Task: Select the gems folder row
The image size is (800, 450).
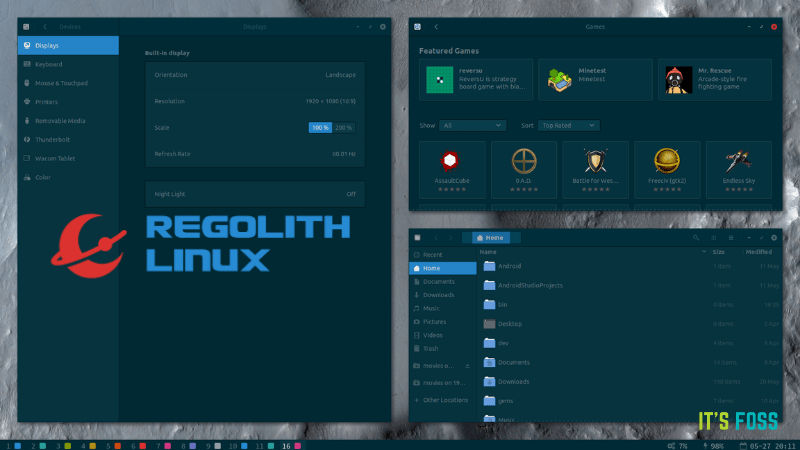Action: [630, 401]
